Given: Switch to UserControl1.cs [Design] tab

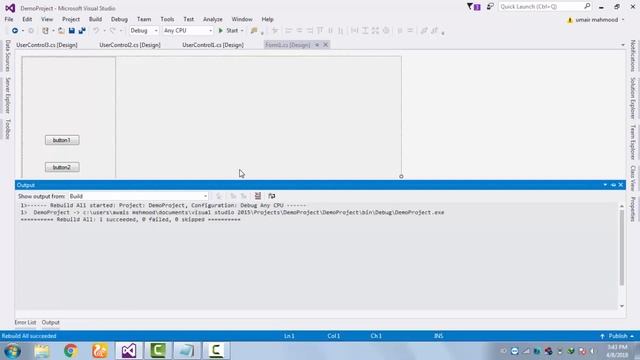Looking at the screenshot, I should tap(213, 45).
